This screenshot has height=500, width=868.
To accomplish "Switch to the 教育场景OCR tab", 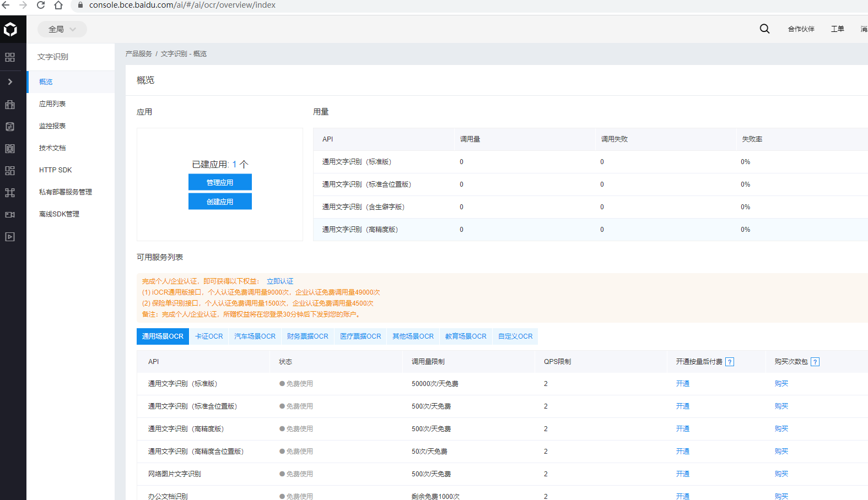I will click(x=466, y=336).
